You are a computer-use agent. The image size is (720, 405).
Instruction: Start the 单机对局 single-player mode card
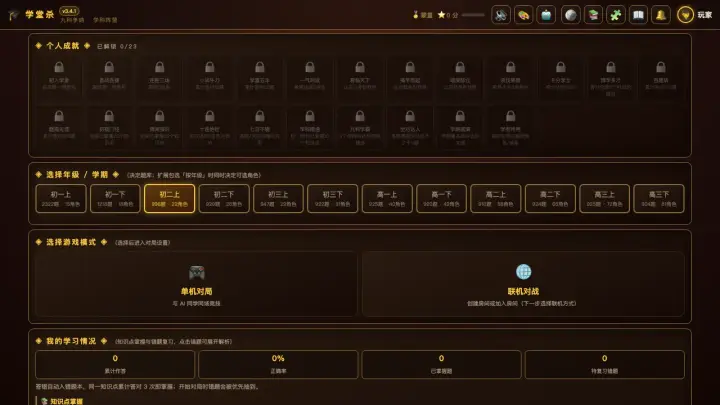pos(196,284)
